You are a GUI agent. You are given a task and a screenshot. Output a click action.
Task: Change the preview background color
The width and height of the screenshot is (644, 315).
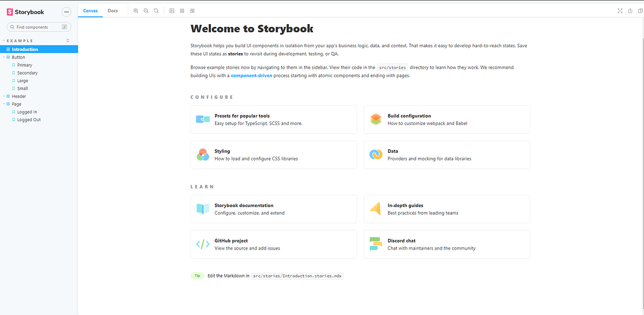click(x=172, y=10)
